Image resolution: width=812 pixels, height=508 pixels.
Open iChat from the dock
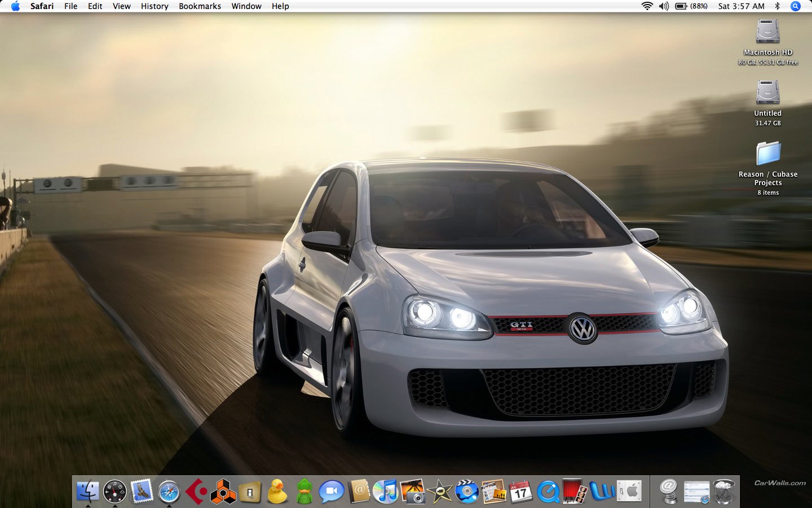click(332, 491)
